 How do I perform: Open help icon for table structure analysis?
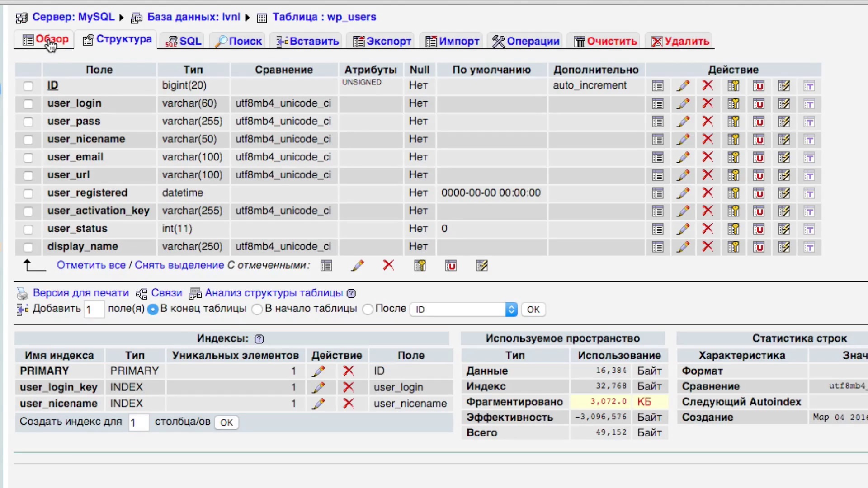click(351, 293)
